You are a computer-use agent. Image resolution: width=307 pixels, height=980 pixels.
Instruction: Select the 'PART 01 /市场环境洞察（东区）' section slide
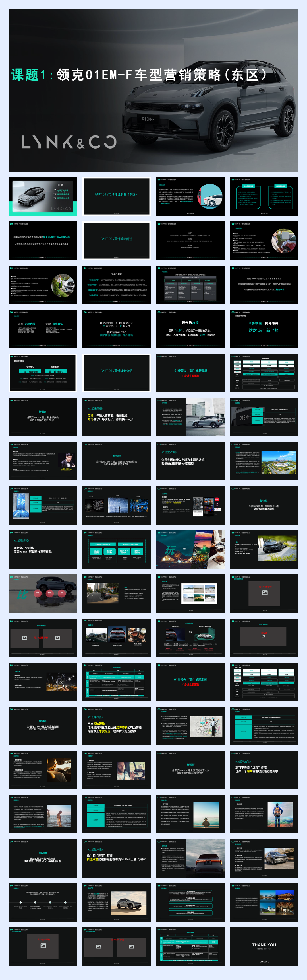point(116,196)
